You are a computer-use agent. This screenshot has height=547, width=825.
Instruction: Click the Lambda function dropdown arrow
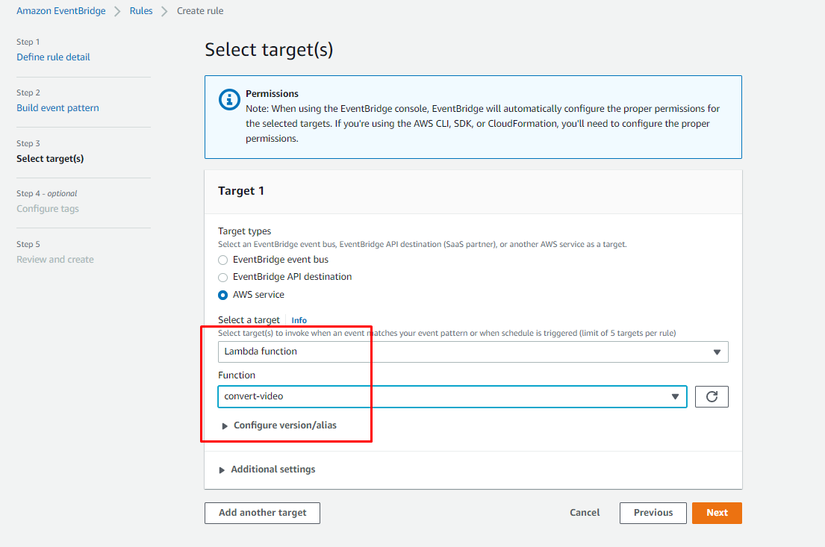pos(716,352)
